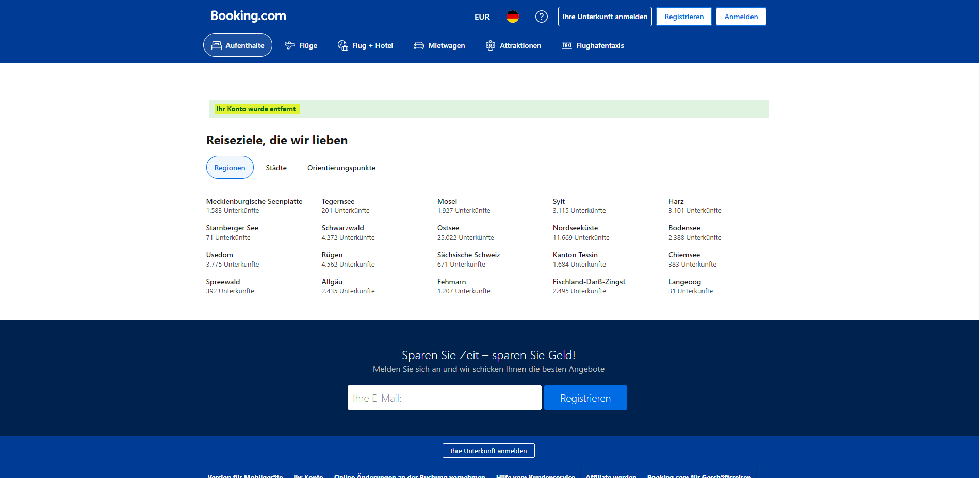Select the Aufenthalte navigation tab
The height and width of the screenshot is (478, 980).
(x=238, y=45)
